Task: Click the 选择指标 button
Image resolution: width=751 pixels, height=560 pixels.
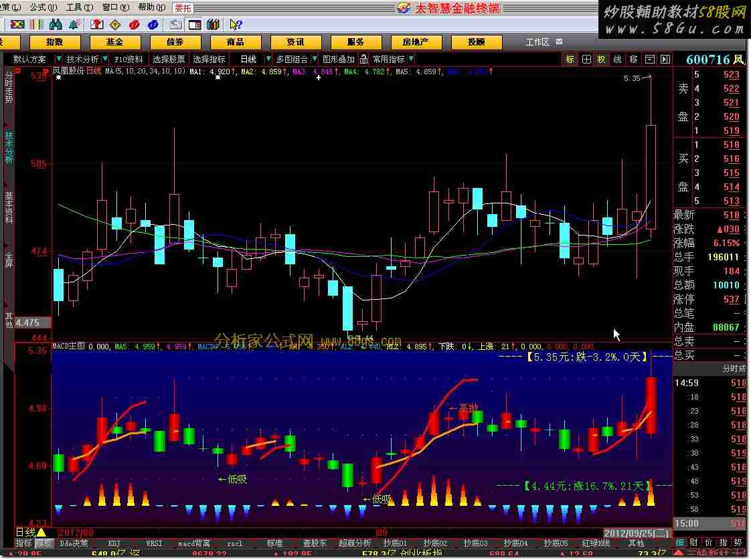Action: point(209,60)
